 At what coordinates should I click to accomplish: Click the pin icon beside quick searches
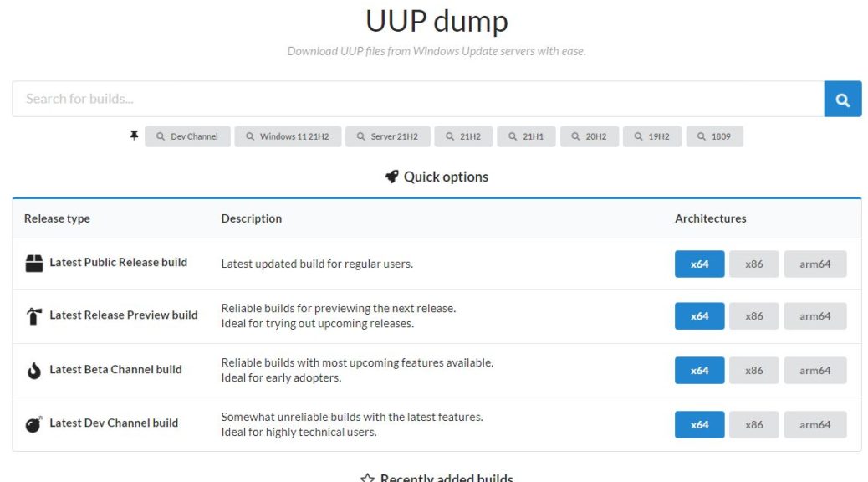(134, 136)
